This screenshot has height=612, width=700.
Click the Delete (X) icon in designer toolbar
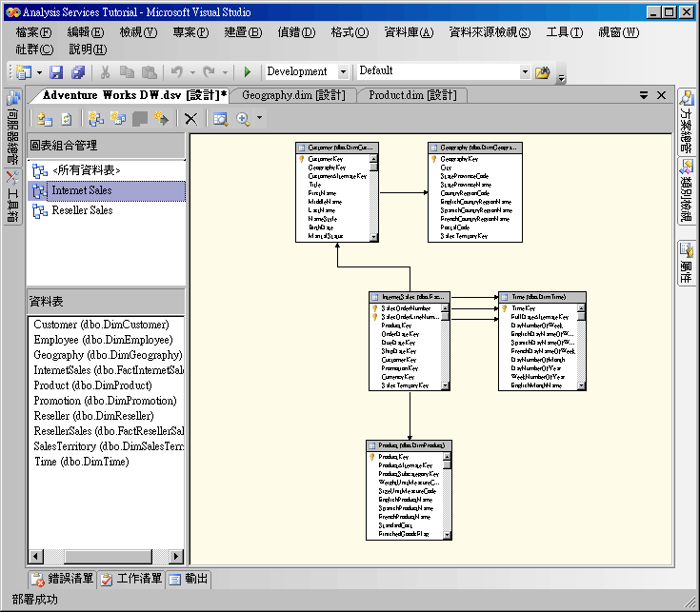coord(190,119)
